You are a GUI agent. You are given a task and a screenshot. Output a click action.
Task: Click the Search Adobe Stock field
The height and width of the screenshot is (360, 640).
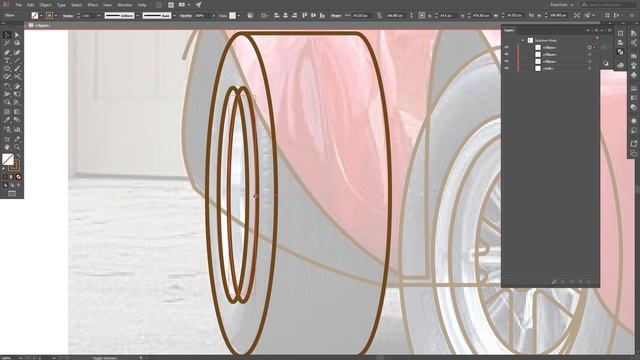(608, 5)
